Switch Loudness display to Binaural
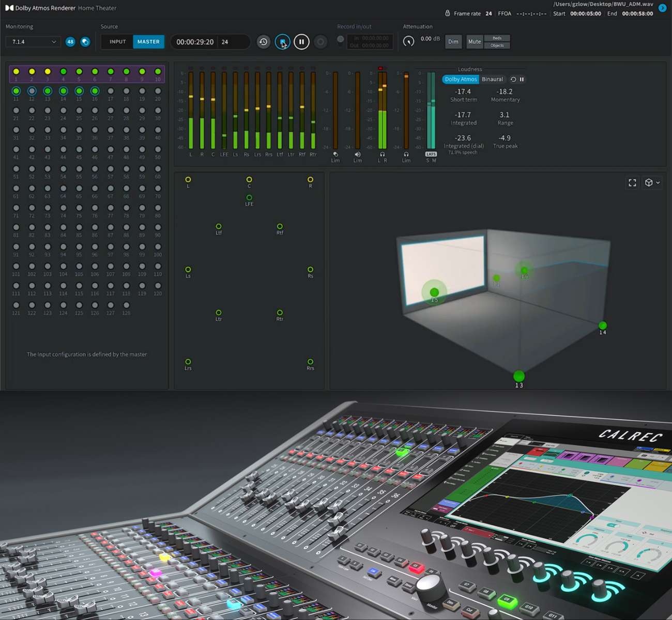Screen dimensions: 672x620 click(x=492, y=79)
